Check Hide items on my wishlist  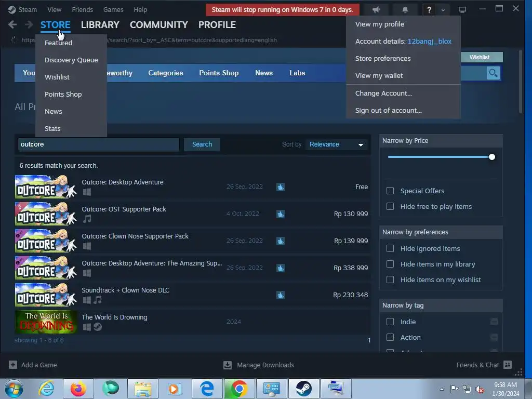pos(390,280)
